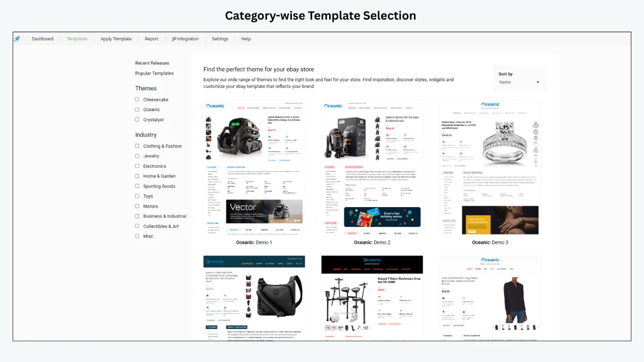This screenshot has width=644, height=362.
Task: Toggle the Toys industry checkbox
Action: (137, 196)
